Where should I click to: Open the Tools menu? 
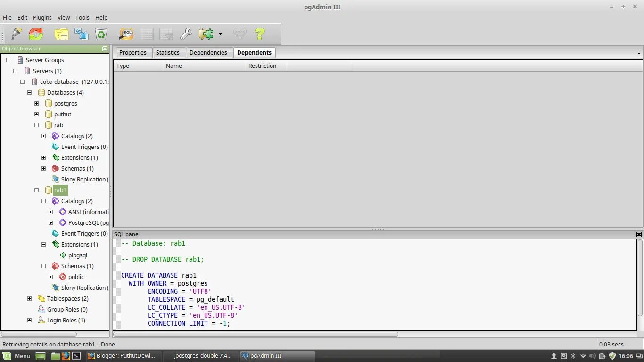click(83, 17)
